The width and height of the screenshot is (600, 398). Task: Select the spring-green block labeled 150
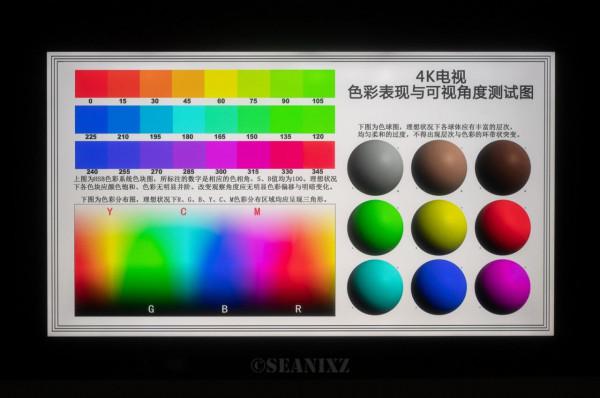(x=253, y=119)
